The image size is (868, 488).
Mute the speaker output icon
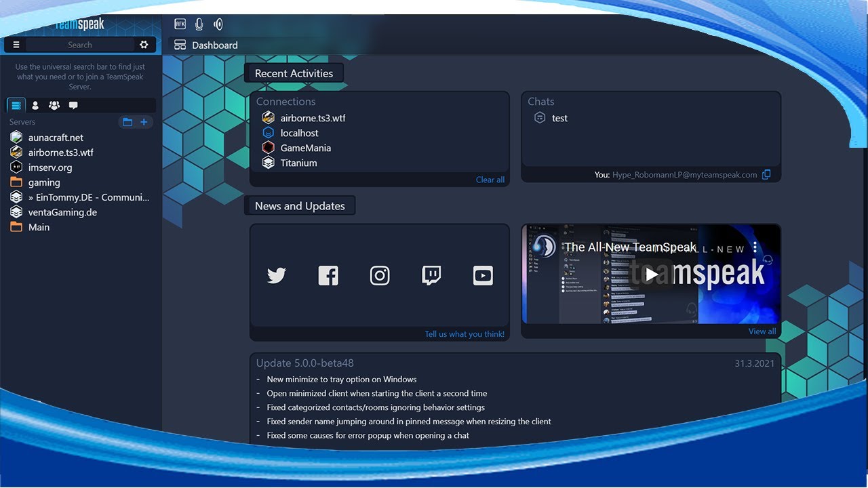(x=218, y=24)
